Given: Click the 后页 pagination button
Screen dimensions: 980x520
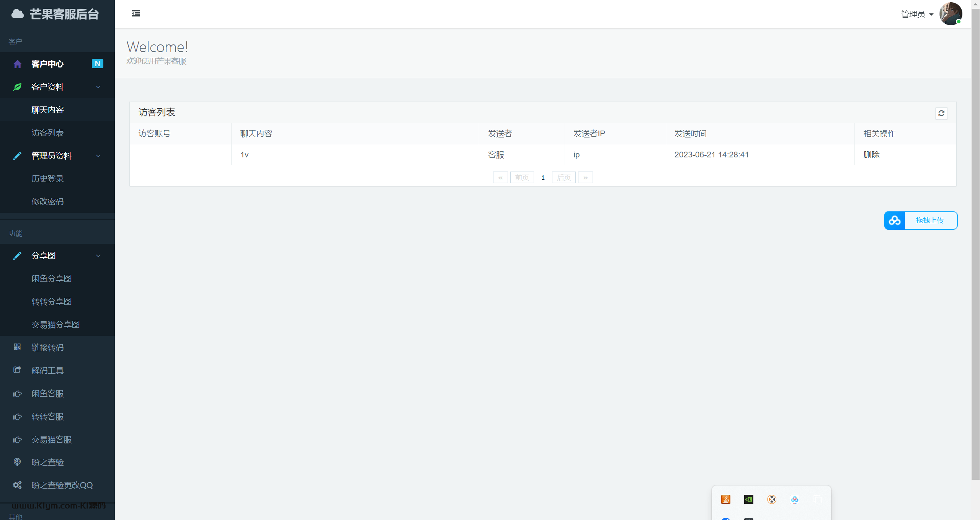Looking at the screenshot, I should [563, 178].
